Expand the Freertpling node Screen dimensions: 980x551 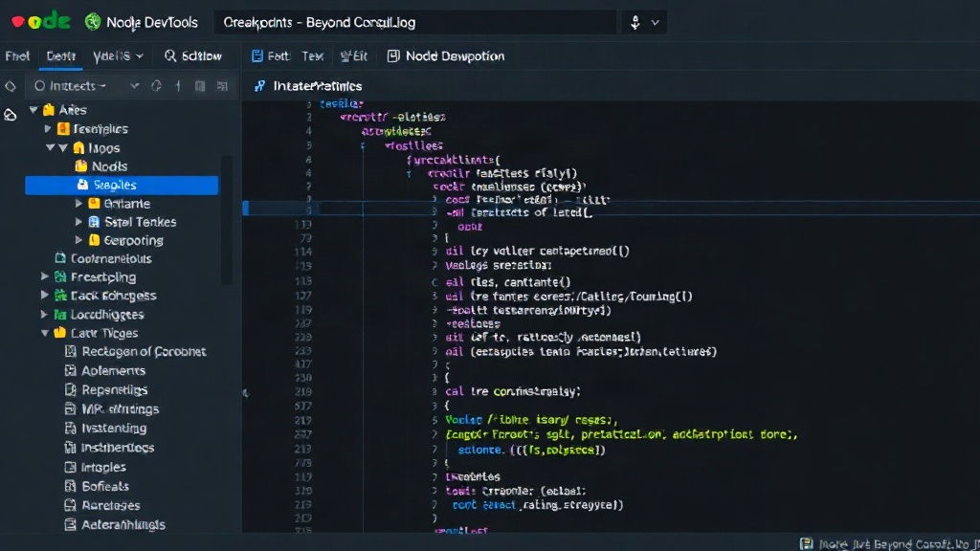44,276
